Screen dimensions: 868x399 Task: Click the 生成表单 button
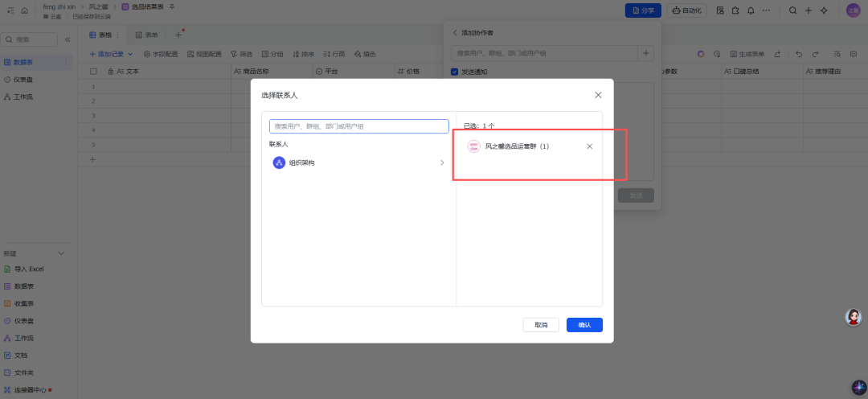(x=747, y=55)
